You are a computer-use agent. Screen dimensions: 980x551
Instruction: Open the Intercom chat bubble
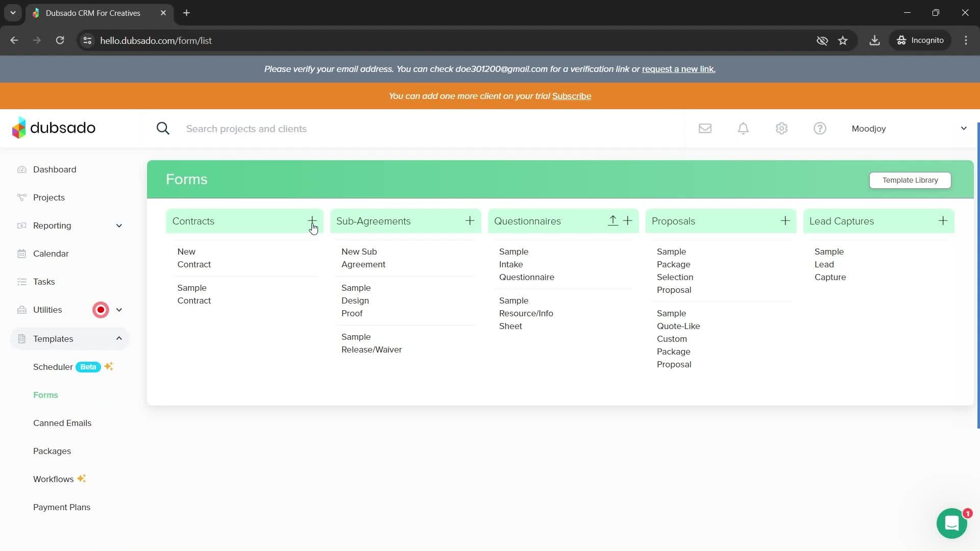click(x=951, y=523)
